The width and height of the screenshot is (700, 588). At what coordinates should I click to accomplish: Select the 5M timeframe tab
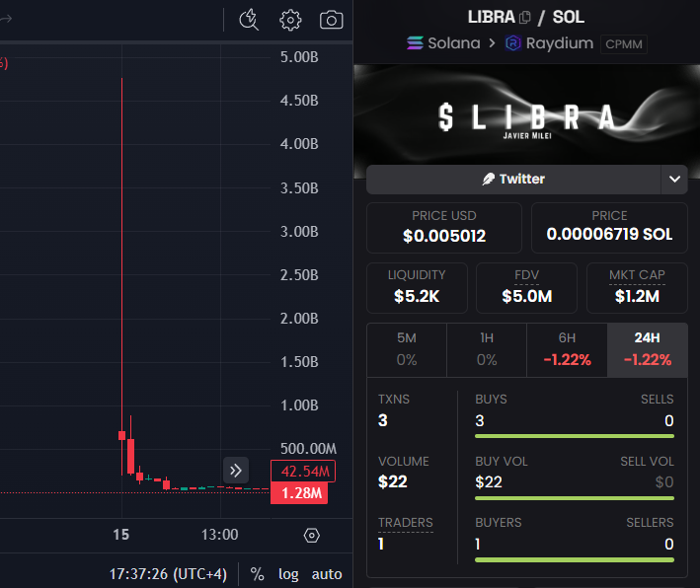pos(407,350)
